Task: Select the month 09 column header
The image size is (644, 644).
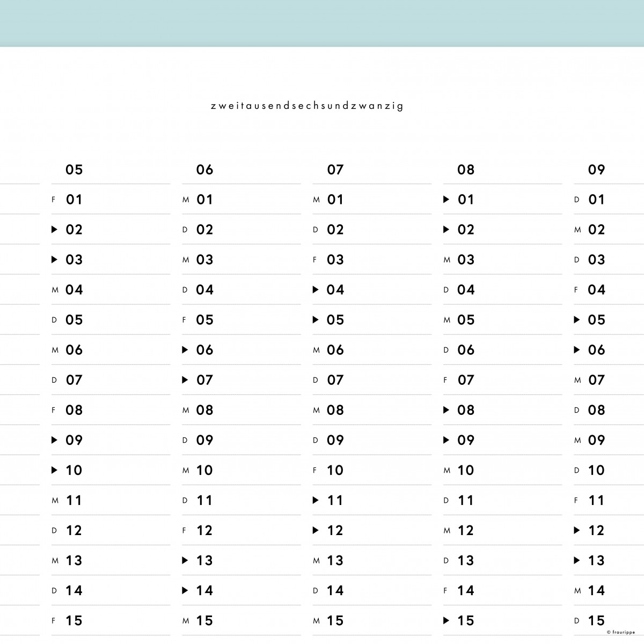Action: 596,170
